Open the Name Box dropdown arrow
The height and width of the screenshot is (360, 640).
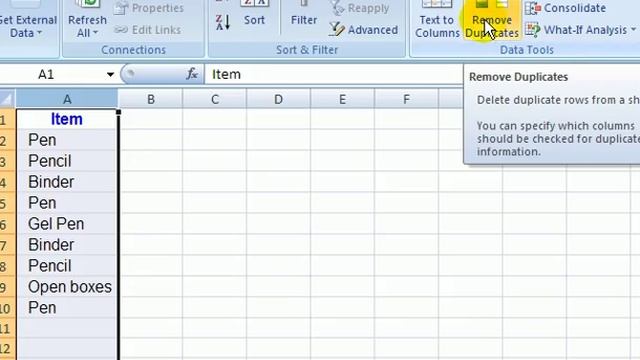coord(110,74)
